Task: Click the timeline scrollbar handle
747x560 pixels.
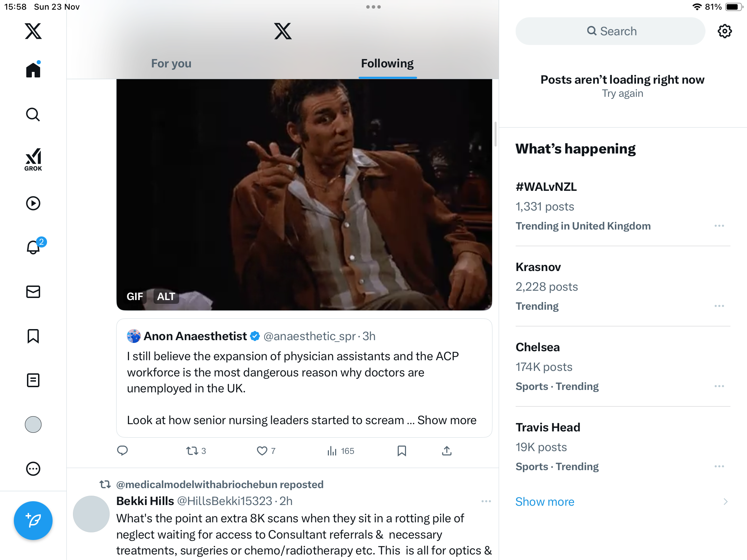Action: pos(496,134)
